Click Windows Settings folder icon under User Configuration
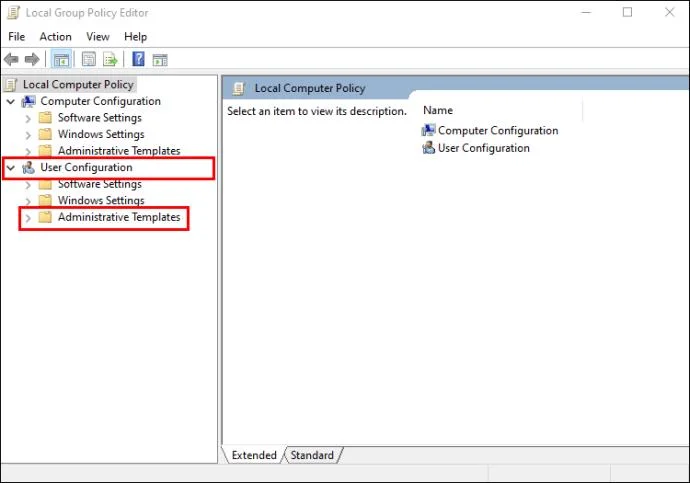 point(45,201)
